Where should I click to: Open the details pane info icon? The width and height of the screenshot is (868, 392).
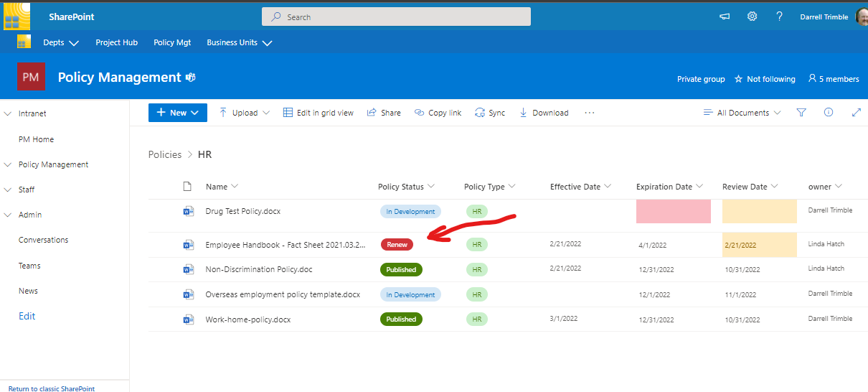[829, 113]
